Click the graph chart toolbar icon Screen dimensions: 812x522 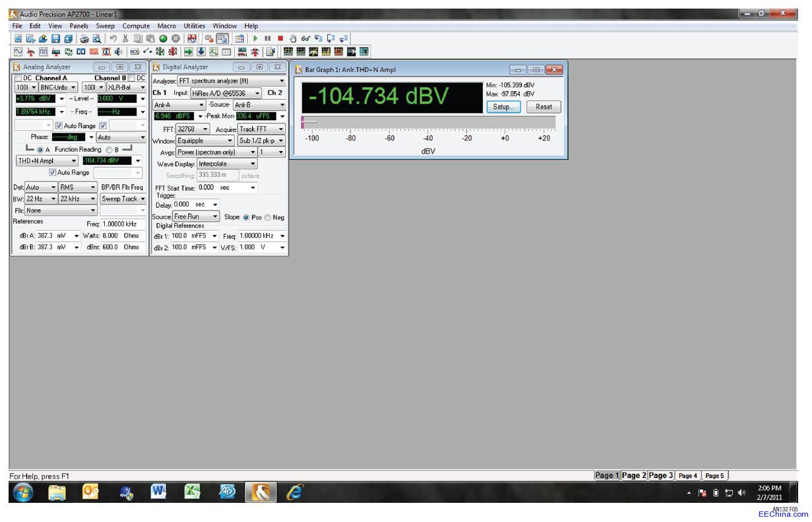(x=214, y=51)
